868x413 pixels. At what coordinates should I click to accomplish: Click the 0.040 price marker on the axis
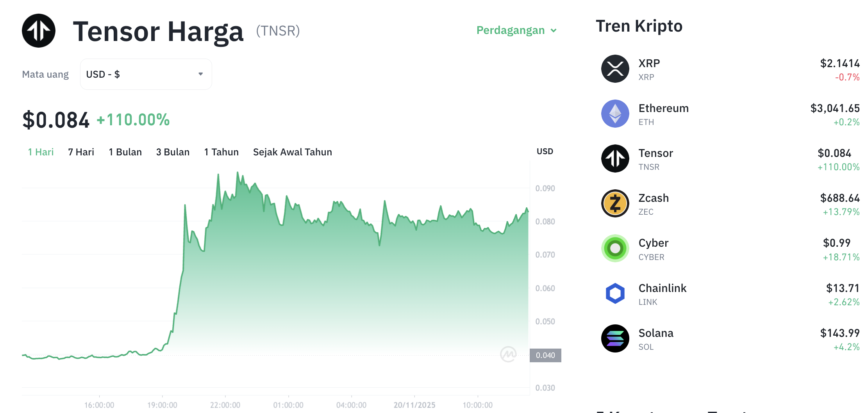(546, 355)
